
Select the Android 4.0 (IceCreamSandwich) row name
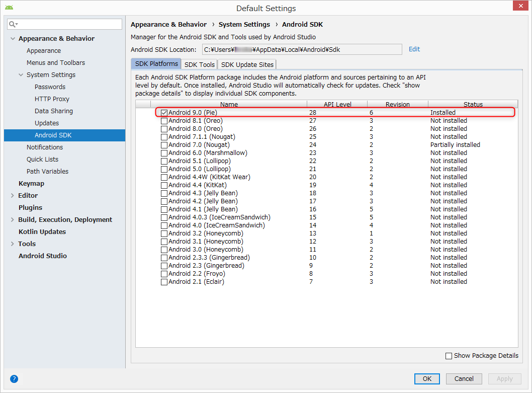pos(217,225)
